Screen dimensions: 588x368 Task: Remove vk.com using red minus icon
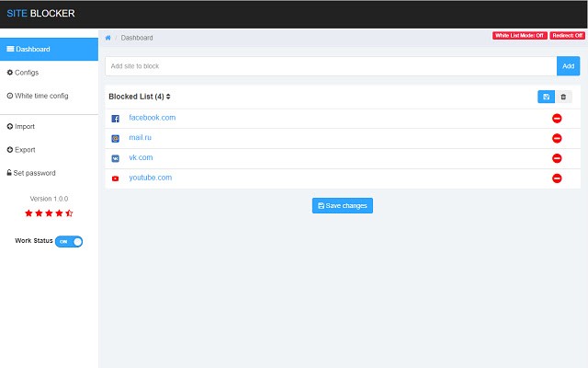(x=557, y=158)
